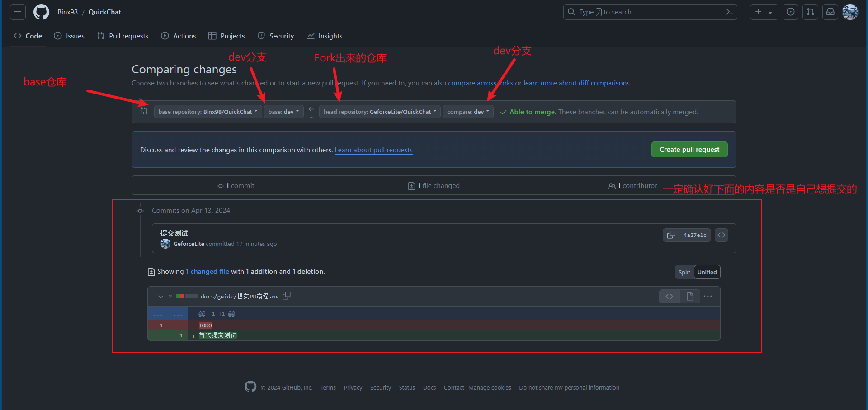Click the compare icon beside base repository

click(x=144, y=111)
